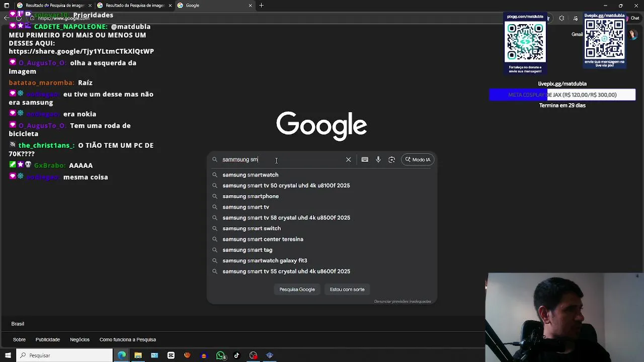The width and height of the screenshot is (644, 362).
Task: Open Como funciona a Pesquisa link
Action: point(128,339)
